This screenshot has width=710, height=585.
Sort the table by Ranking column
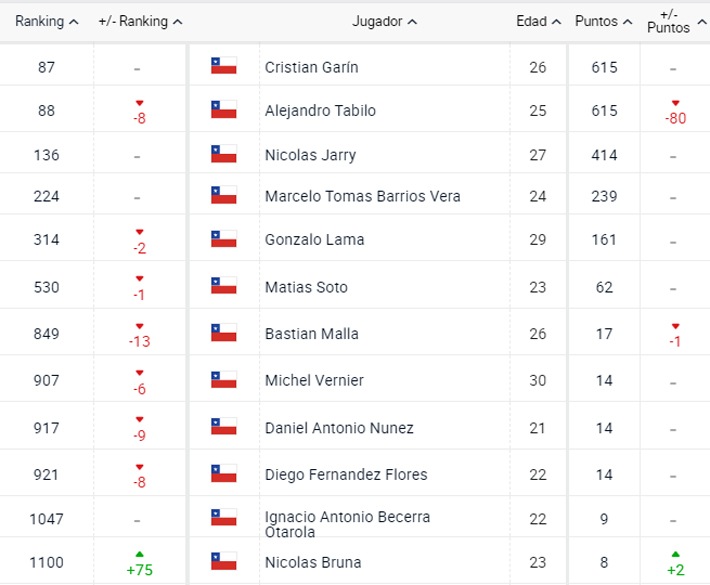(x=46, y=21)
